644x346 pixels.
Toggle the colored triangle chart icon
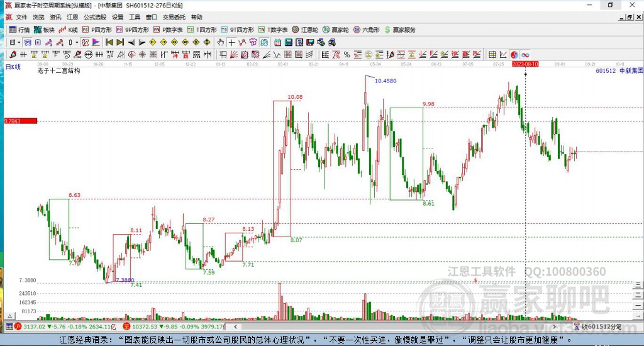(x=96, y=42)
